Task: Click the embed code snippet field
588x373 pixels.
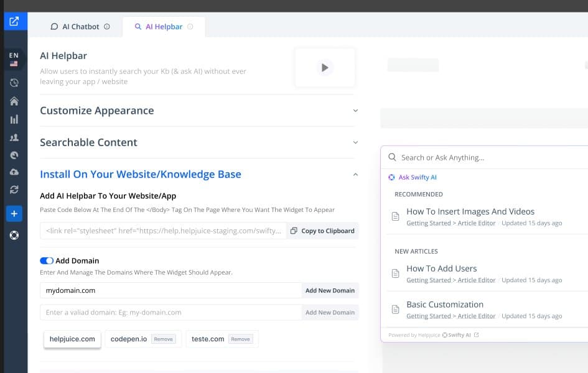Action: tap(163, 231)
